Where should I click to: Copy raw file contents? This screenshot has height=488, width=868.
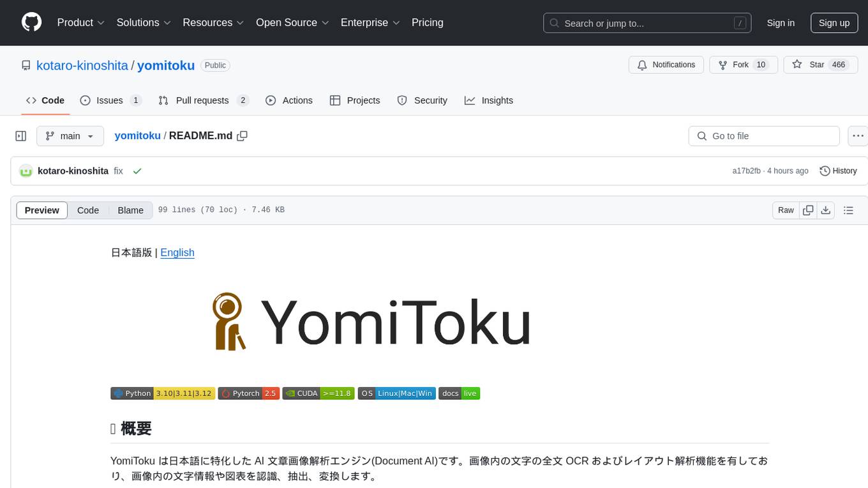coord(808,210)
